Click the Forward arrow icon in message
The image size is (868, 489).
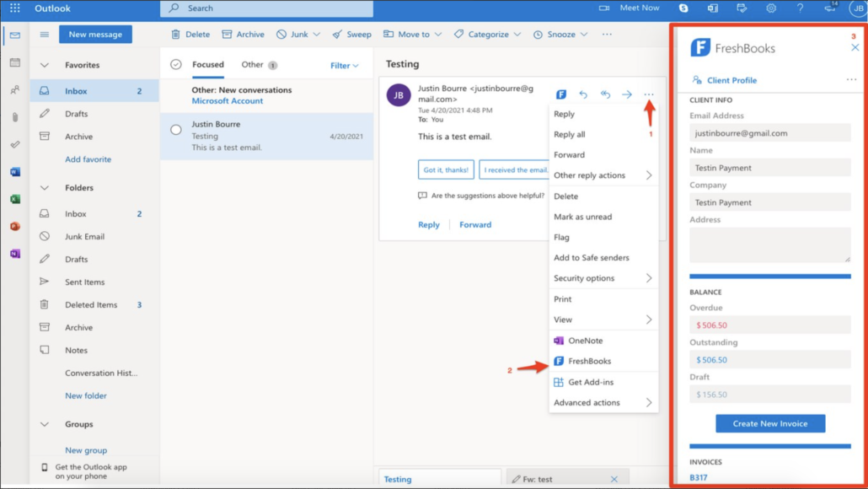(627, 94)
